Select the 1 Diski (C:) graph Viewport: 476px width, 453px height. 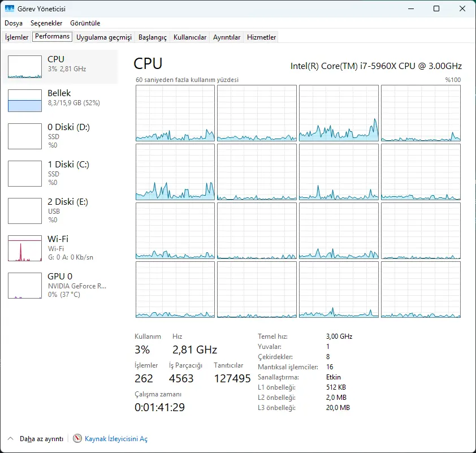pyautogui.click(x=24, y=174)
